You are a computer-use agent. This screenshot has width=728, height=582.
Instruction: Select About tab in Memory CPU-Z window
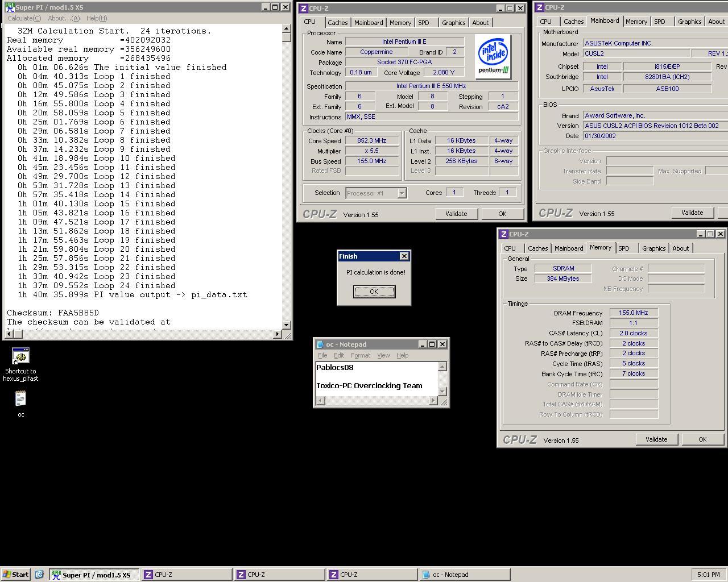pyautogui.click(x=681, y=248)
